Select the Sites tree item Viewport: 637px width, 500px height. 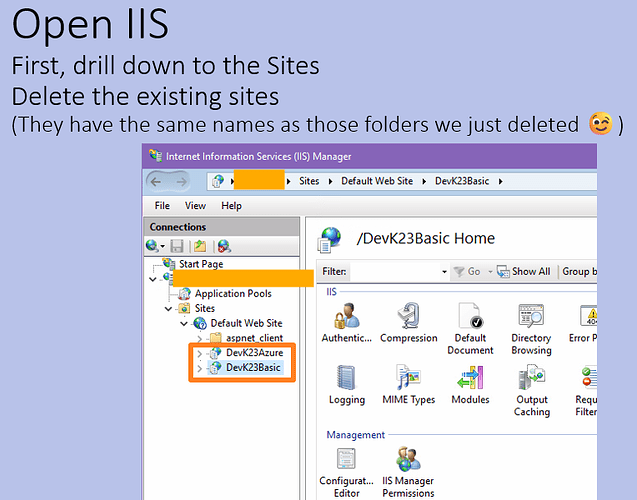point(204,308)
